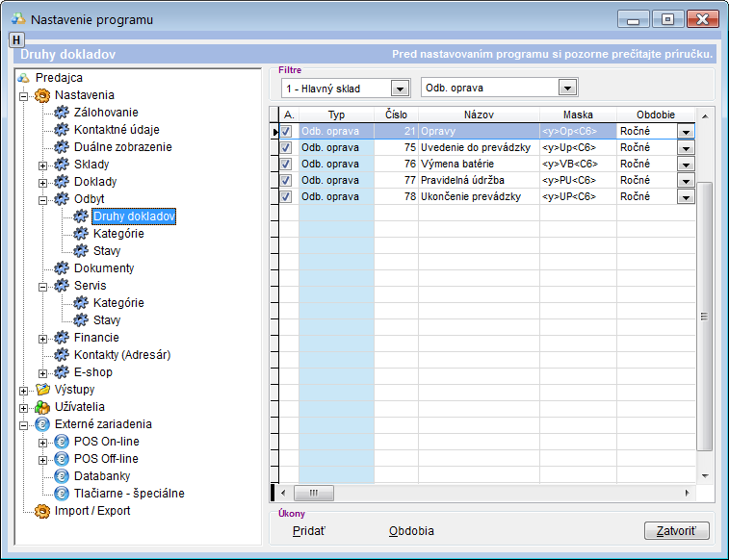Open the Odb. oprava filter dropdown
This screenshot has height=560, width=729.
(567, 89)
